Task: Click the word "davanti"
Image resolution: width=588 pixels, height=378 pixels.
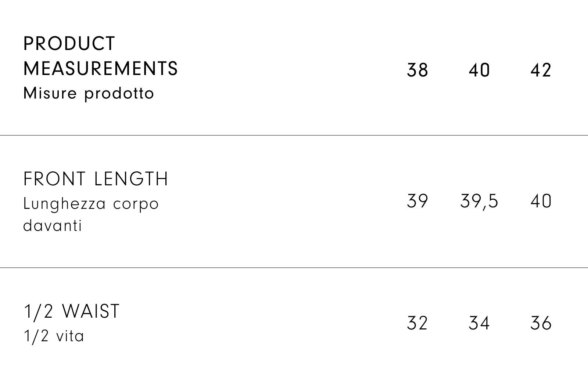Action: tap(53, 225)
